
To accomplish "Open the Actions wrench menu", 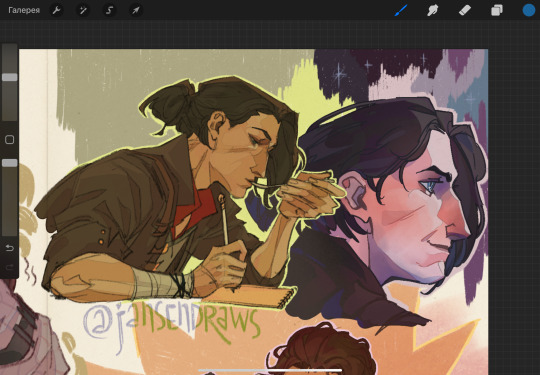I will point(56,10).
